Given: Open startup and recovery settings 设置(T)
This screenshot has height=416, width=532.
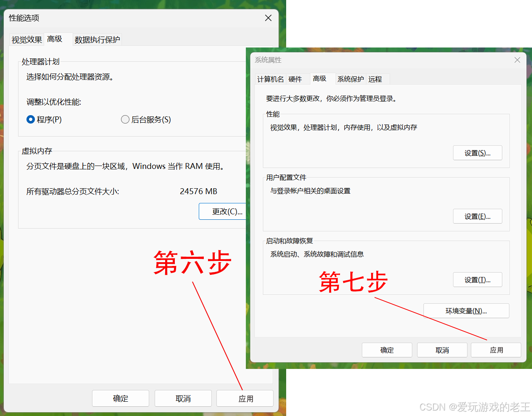Looking at the screenshot, I should pos(477,279).
